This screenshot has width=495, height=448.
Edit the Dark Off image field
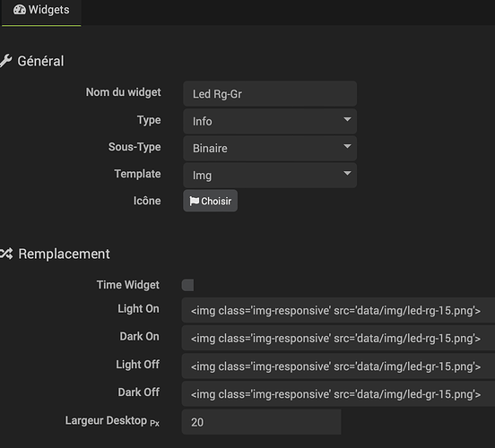(338, 393)
